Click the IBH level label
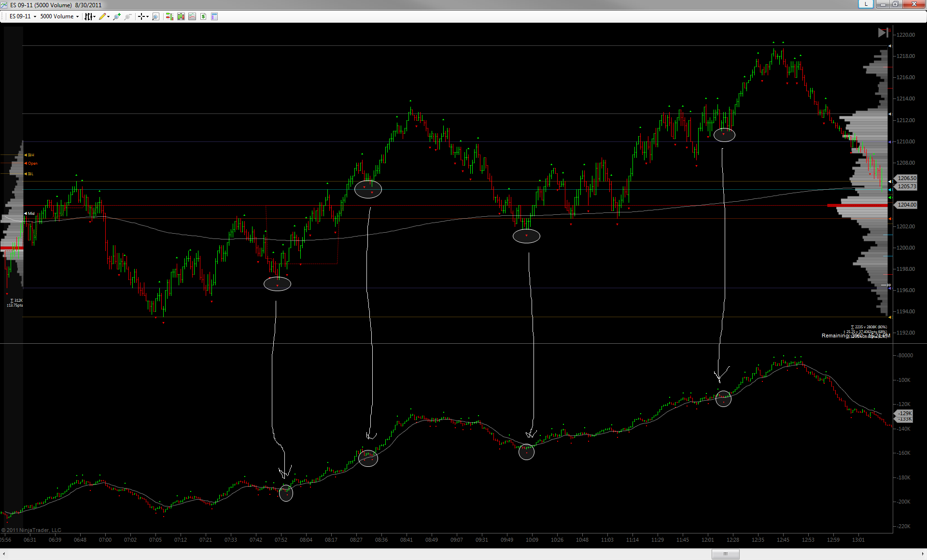This screenshot has height=560, width=927. pyautogui.click(x=30, y=155)
